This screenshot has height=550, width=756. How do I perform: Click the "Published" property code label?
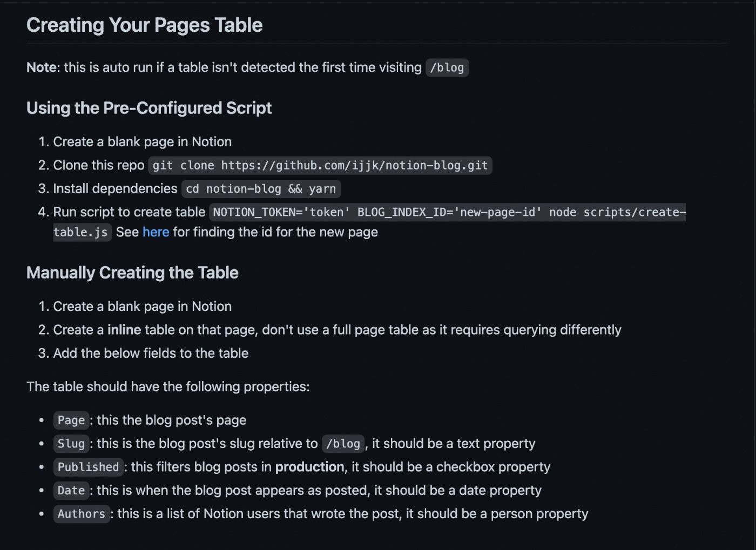[88, 467]
